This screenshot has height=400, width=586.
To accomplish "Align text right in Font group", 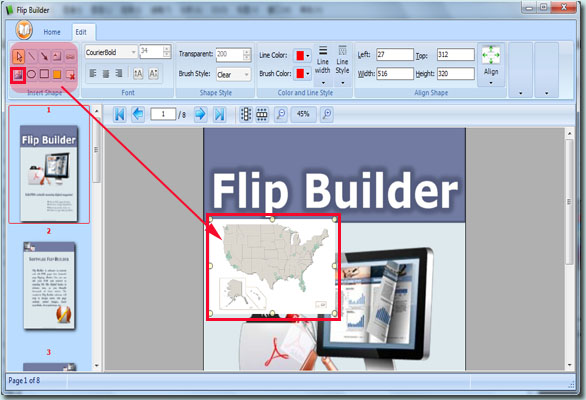I will click(119, 73).
